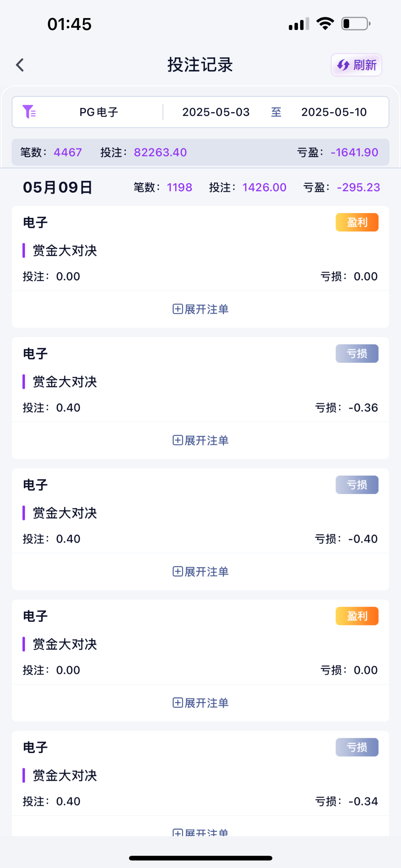Select the start date 2025-05-03 field
The image size is (401, 868).
click(x=216, y=112)
